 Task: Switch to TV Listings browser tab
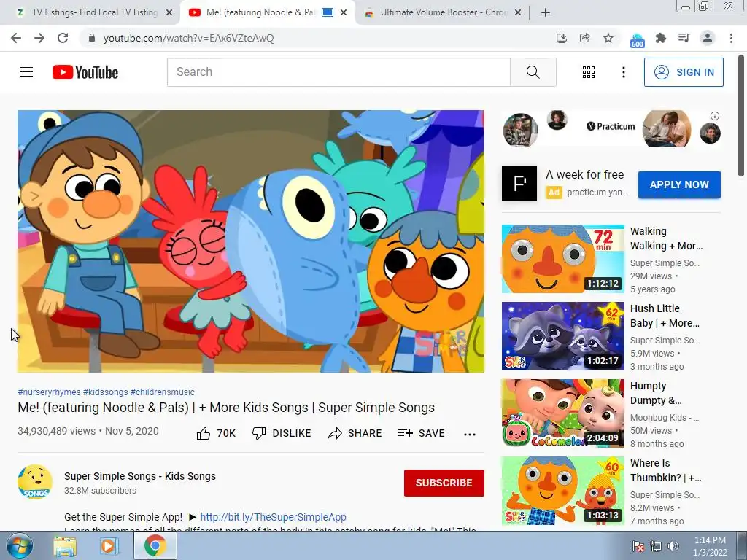(94, 12)
